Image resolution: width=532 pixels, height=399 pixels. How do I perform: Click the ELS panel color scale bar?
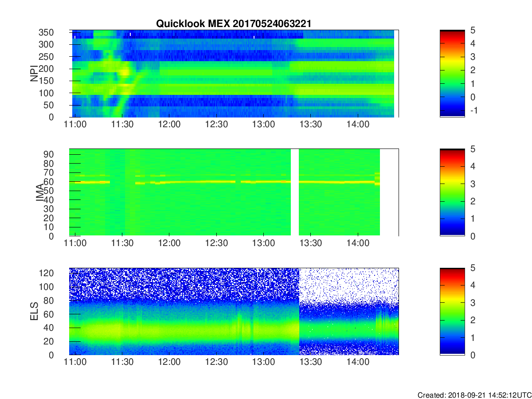452,311
